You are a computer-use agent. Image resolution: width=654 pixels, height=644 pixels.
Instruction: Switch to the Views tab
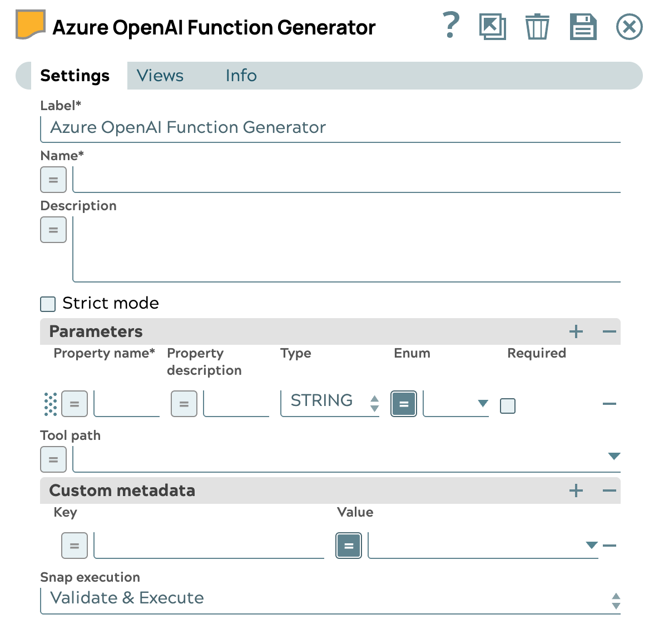coord(160,76)
